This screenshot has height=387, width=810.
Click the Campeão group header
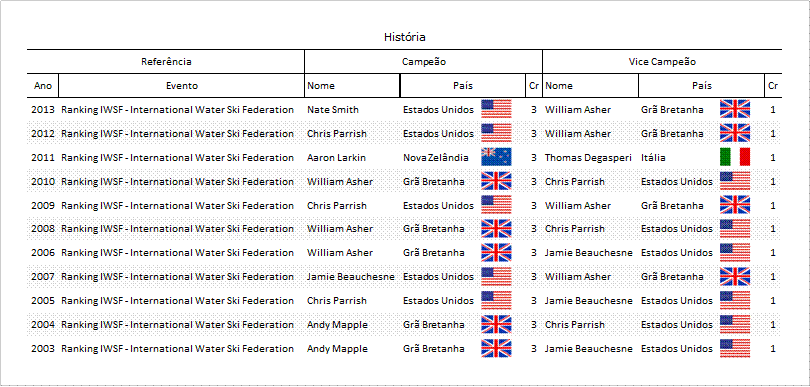(424, 61)
